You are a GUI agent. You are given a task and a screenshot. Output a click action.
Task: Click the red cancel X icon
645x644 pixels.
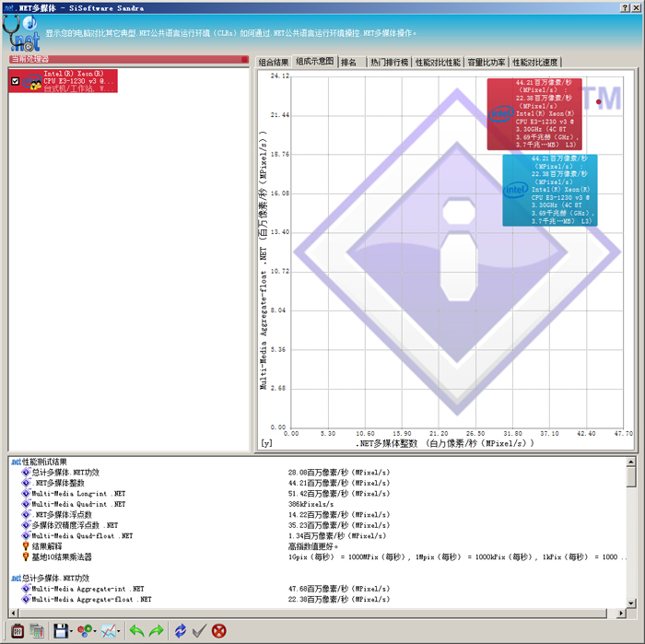[219, 630]
